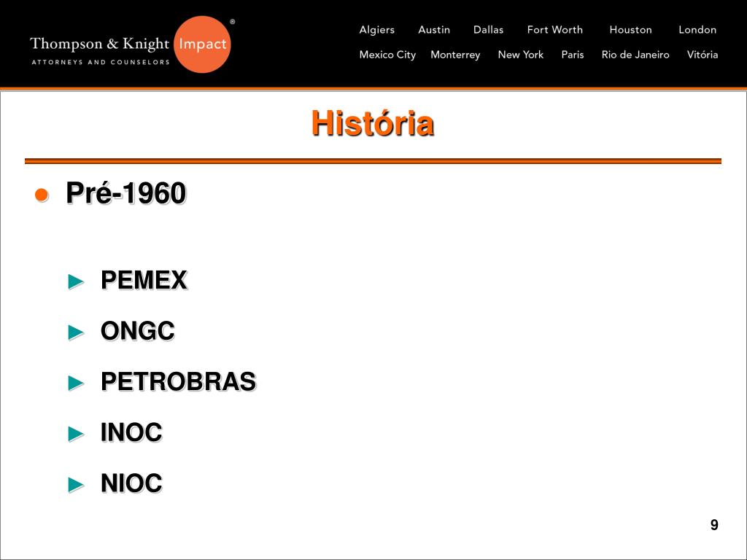Screen dimensions: 747x560
Task: Click the teal arrow bullet beside ONGC
Action: [x=76, y=332]
